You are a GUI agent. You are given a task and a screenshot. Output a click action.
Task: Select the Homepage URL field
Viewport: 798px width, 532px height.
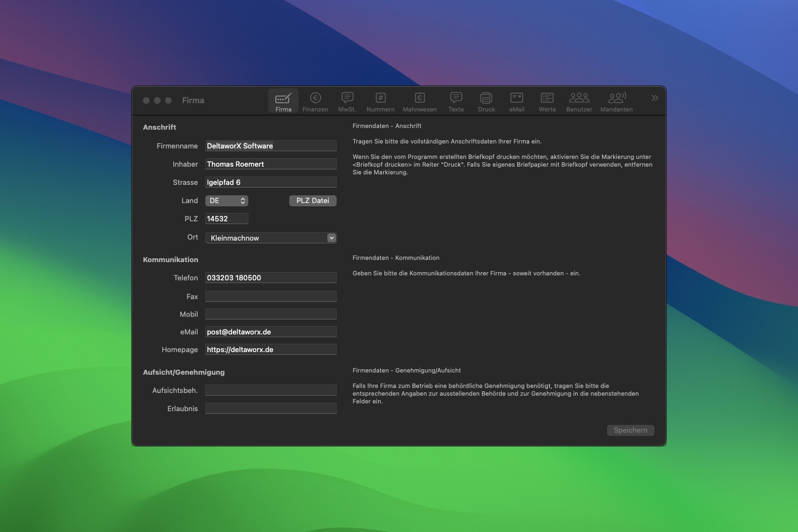click(x=270, y=349)
